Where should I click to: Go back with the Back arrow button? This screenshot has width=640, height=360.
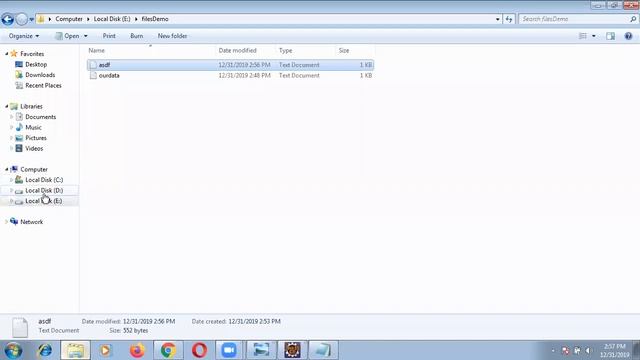tap(7, 19)
